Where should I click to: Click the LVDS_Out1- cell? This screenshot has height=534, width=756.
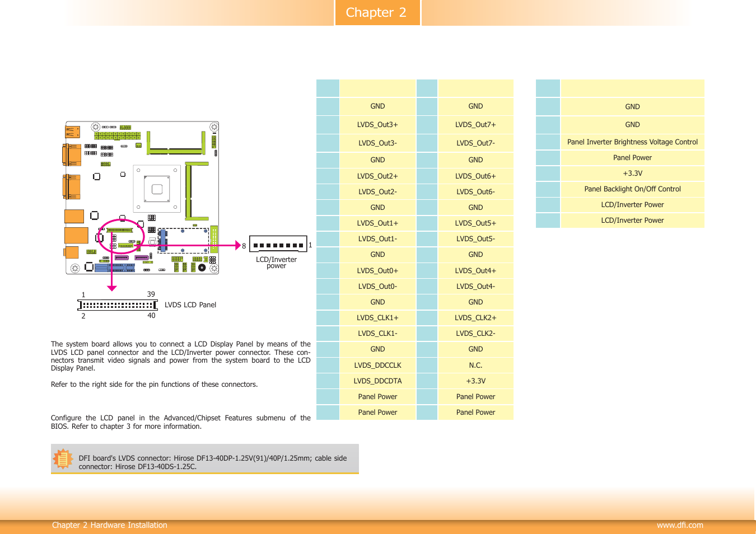tap(377, 239)
